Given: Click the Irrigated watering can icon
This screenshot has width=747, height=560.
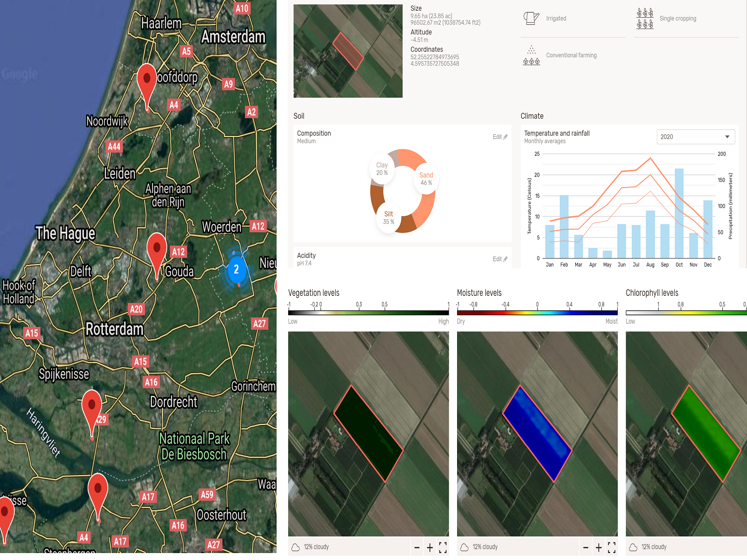Looking at the screenshot, I should coord(531,18).
